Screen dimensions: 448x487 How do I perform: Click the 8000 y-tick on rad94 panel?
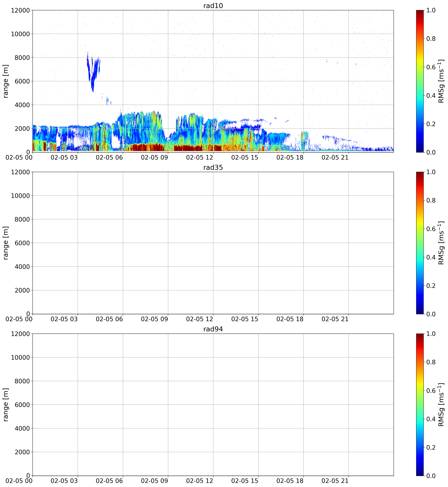tap(22, 381)
